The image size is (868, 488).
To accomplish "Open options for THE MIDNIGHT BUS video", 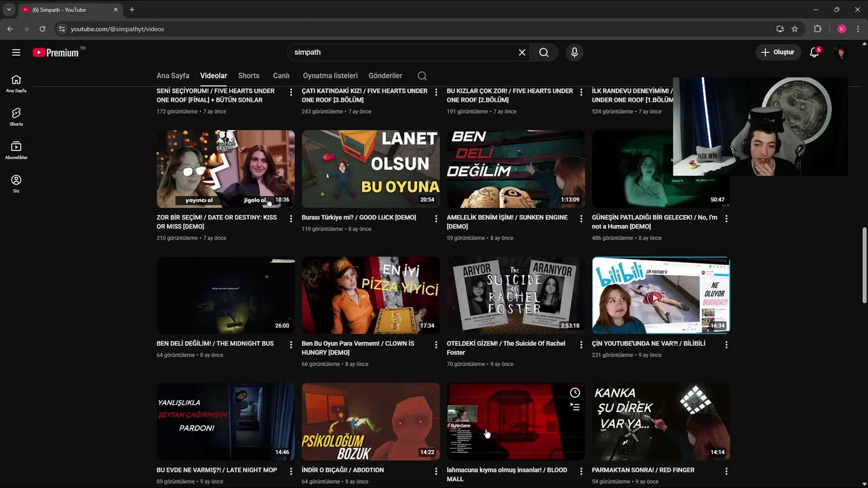I will click(x=291, y=345).
